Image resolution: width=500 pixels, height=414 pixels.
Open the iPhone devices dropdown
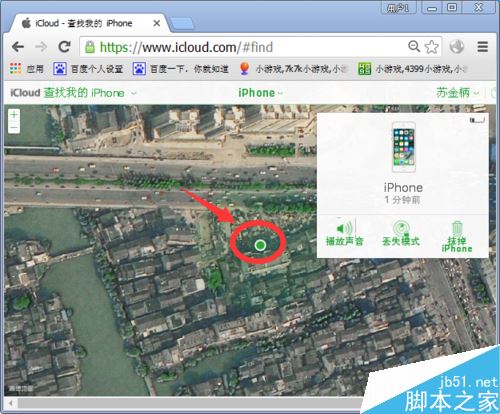coord(260,93)
